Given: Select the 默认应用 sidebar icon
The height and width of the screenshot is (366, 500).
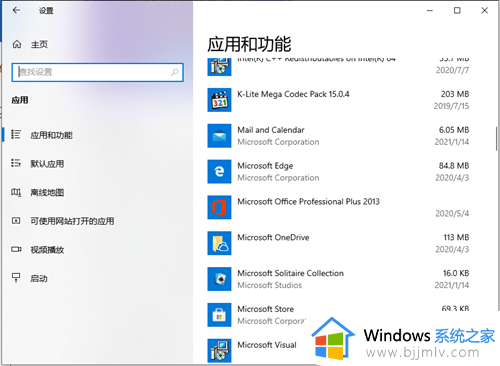Looking at the screenshot, I should click(x=16, y=163).
